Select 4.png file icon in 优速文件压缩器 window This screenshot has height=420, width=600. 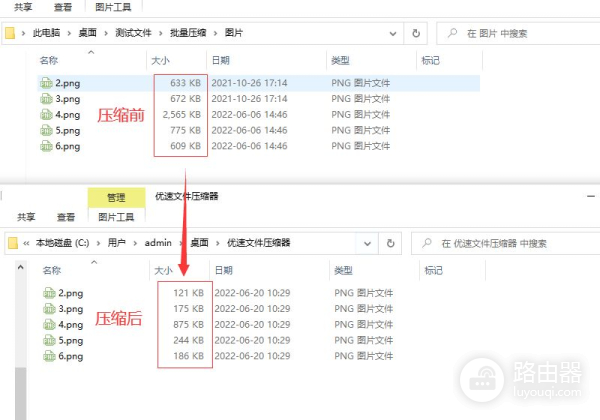[x=49, y=324]
